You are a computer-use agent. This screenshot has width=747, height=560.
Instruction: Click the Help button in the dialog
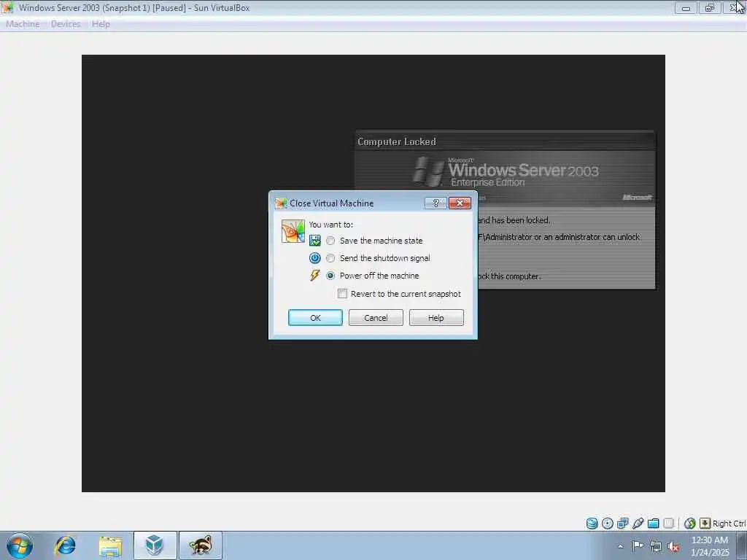436,318
